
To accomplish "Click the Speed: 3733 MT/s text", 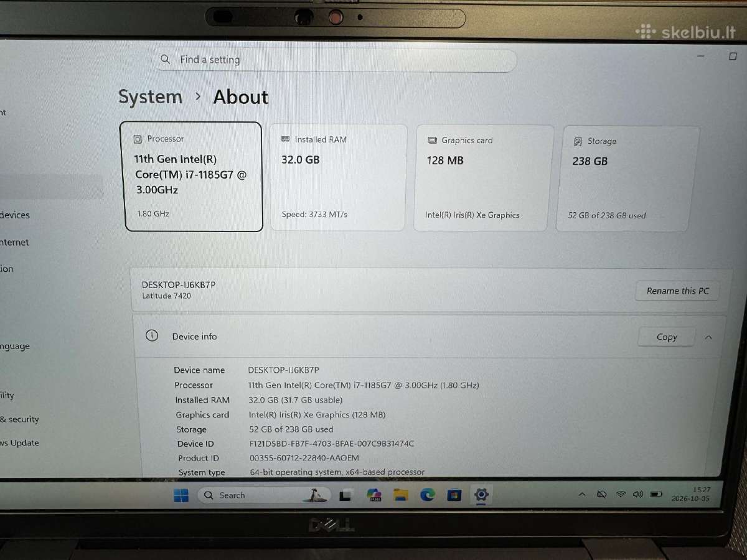I will (314, 215).
